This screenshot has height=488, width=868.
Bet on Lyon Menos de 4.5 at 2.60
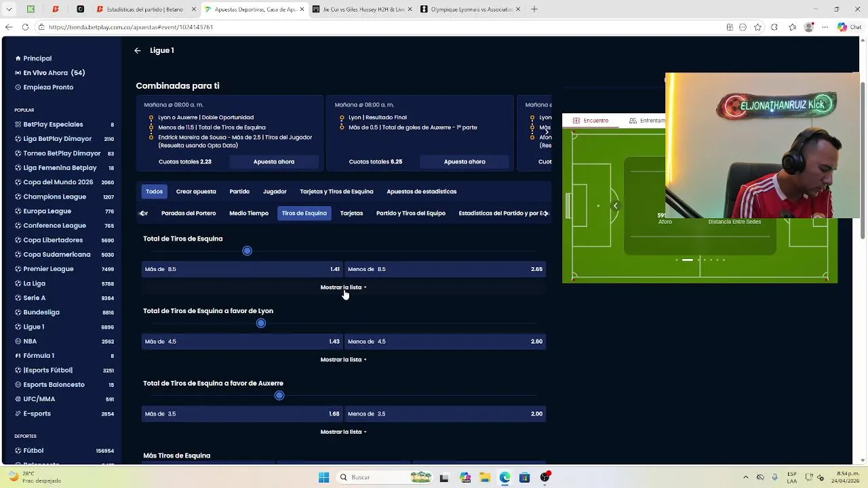point(446,342)
